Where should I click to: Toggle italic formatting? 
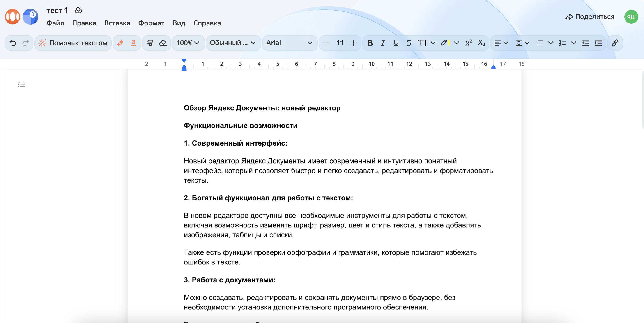383,43
